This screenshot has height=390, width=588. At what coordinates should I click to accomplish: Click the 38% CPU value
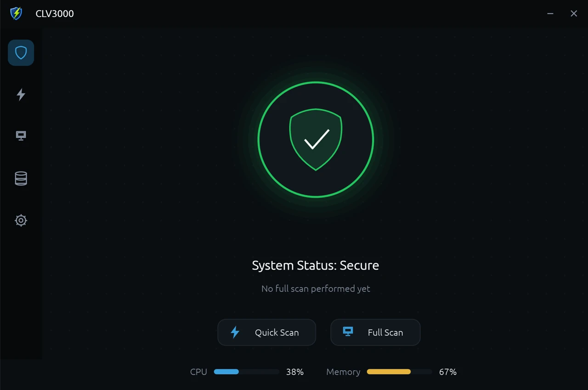(x=295, y=372)
